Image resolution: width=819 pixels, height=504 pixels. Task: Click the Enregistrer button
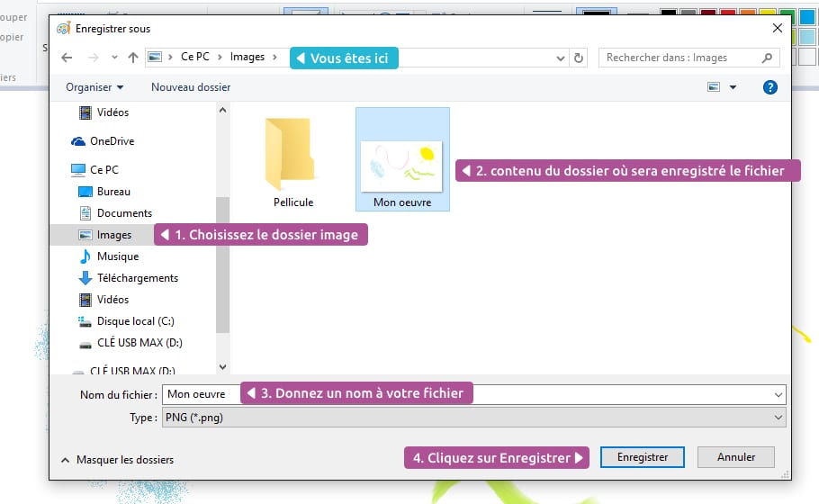[643, 457]
